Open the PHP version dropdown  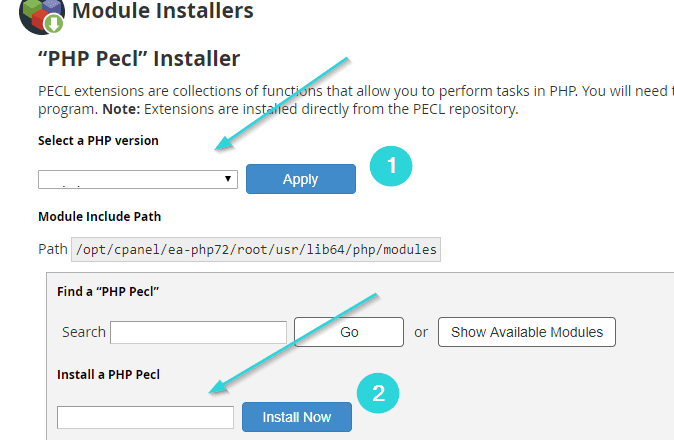[x=138, y=179]
